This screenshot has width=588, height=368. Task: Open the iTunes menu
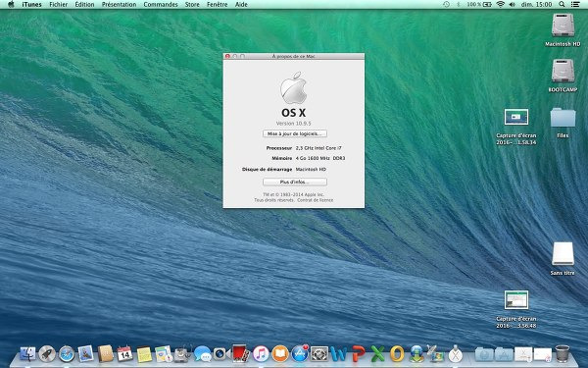coord(31,5)
